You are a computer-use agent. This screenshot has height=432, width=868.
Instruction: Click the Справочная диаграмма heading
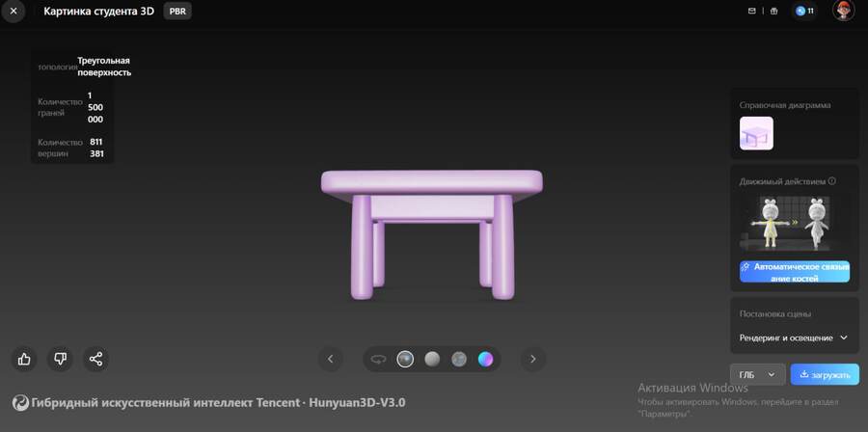(x=785, y=105)
